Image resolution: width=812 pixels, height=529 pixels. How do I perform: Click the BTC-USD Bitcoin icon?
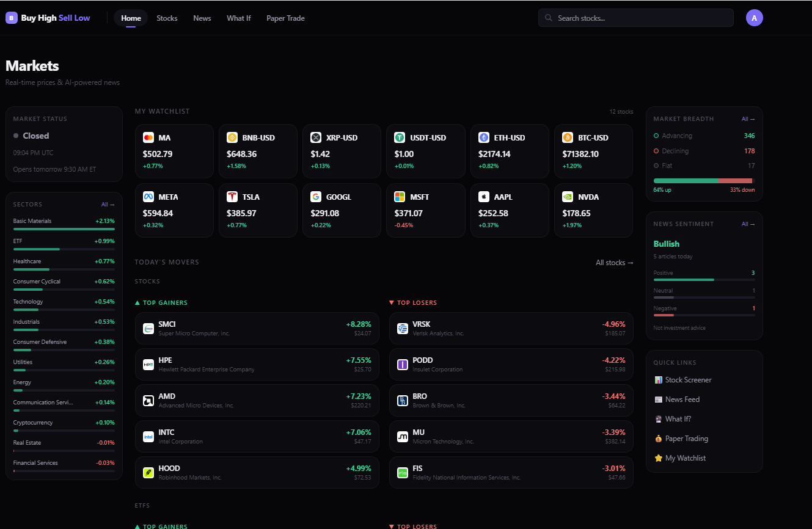(568, 137)
